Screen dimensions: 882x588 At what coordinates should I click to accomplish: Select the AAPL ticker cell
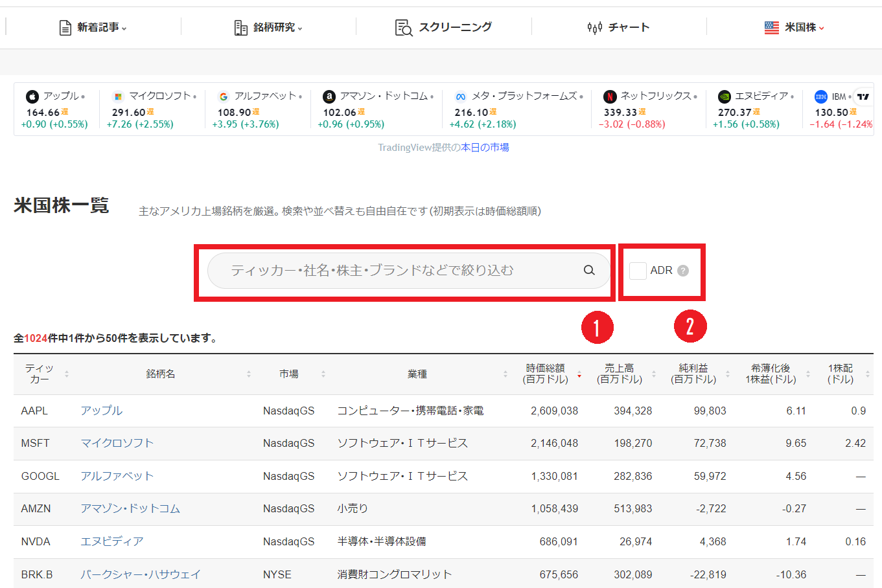[34, 411]
